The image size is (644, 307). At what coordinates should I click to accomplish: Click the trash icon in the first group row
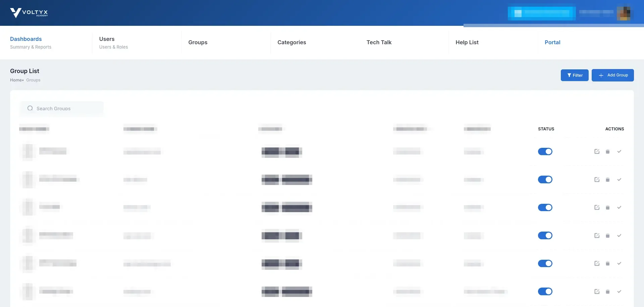607,151
